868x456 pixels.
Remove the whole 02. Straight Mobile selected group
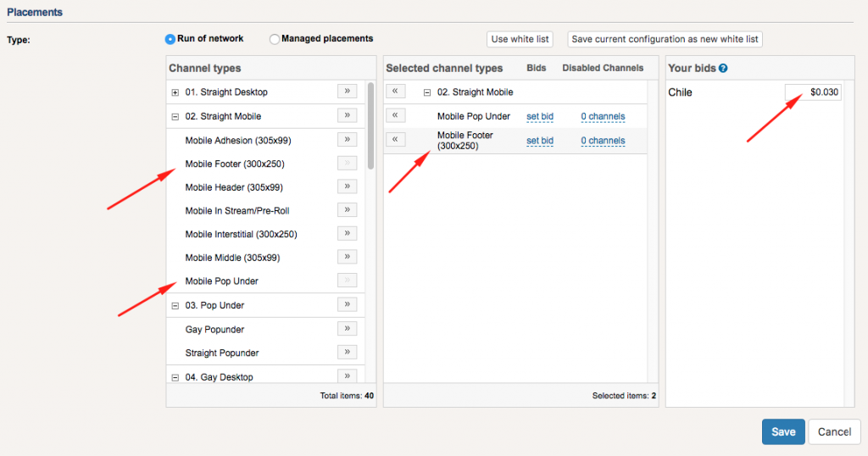click(x=396, y=92)
